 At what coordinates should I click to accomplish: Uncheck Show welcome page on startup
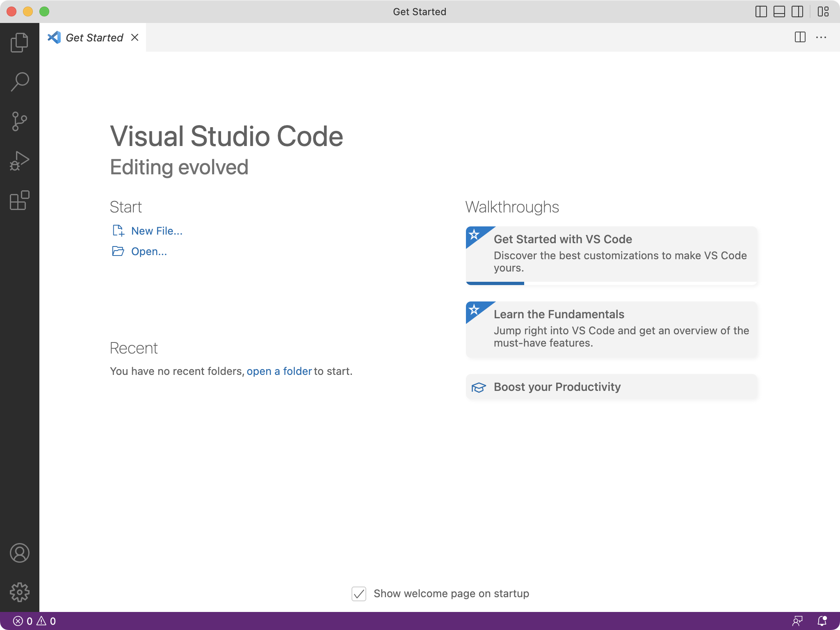(x=359, y=594)
